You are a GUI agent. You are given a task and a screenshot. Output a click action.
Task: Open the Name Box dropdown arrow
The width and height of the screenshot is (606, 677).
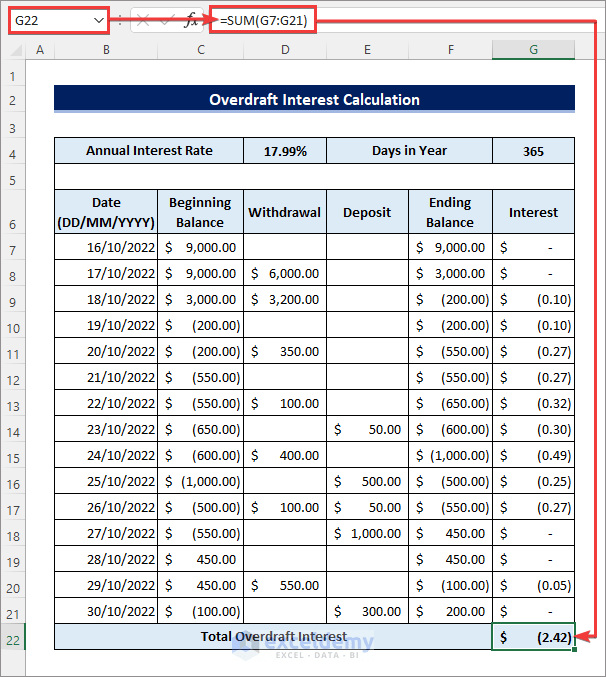tap(99, 20)
